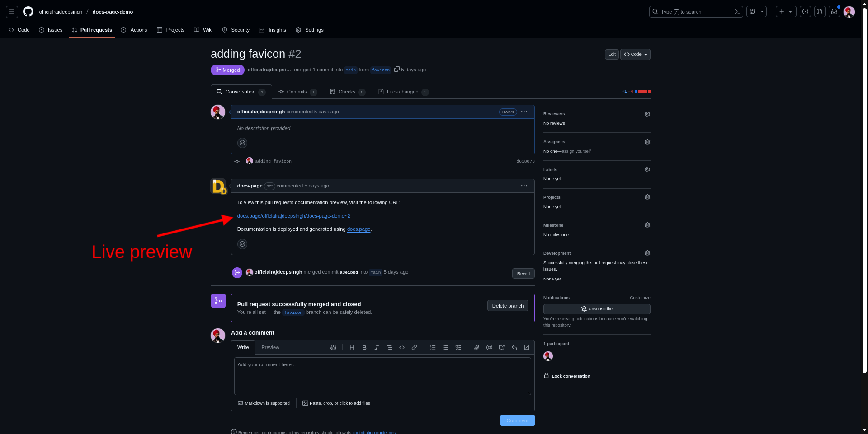This screenshot has height=434, width=868.
Task: Click the Unsubscribe notifications button
Action: (597, 309)
